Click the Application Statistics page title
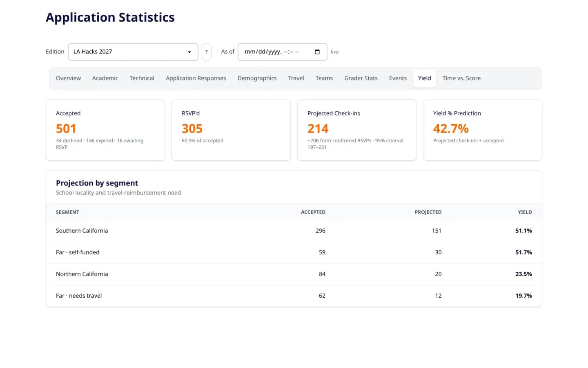 coord(110,18)
